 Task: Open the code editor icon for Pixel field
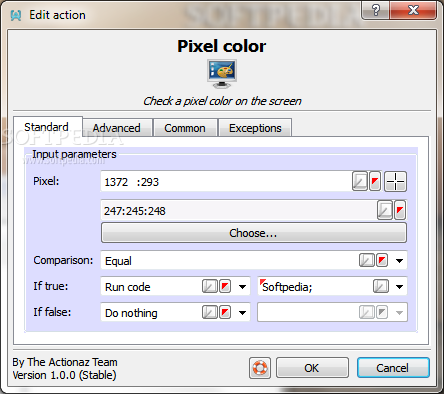360,181
